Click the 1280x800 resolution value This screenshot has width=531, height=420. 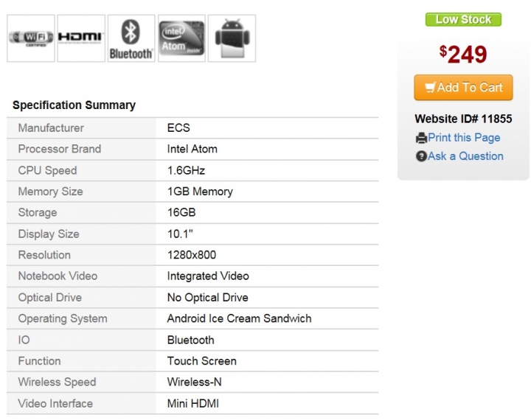(192, 255)
